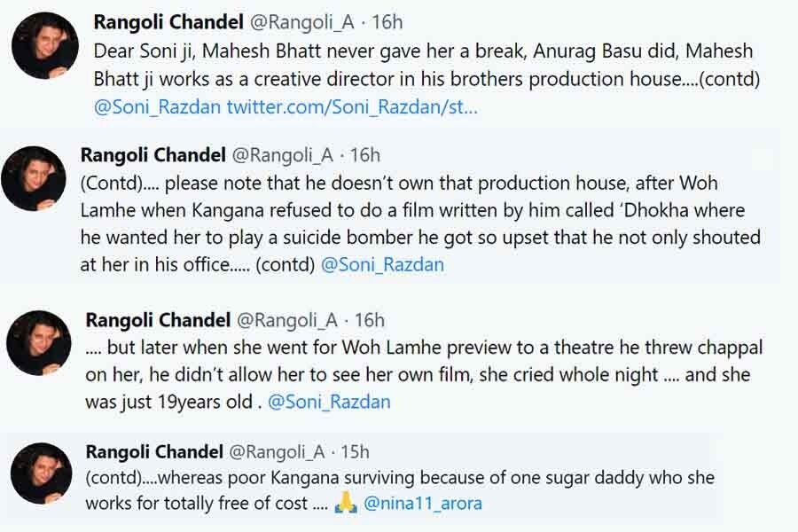Open the @Rangoli_A handle on the 'Dhokha' tweet
This screenshot has height=532, width=798.
283,155
